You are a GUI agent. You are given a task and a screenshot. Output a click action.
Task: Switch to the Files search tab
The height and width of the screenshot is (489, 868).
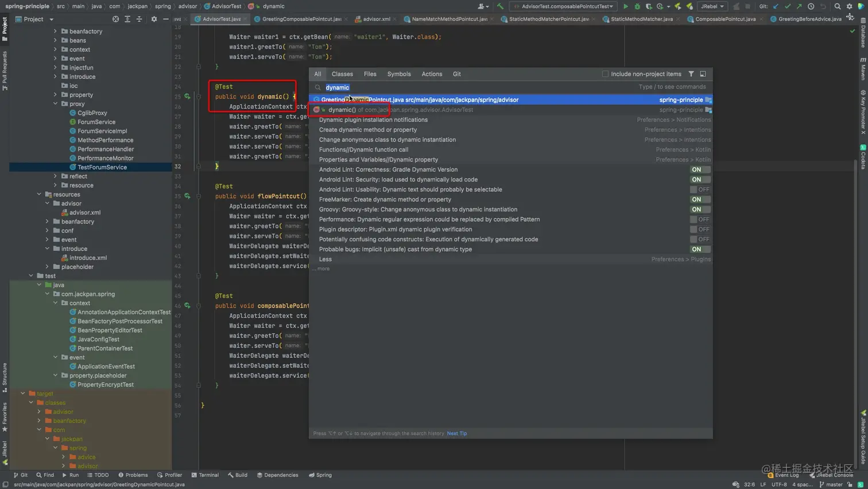point(370,74)
